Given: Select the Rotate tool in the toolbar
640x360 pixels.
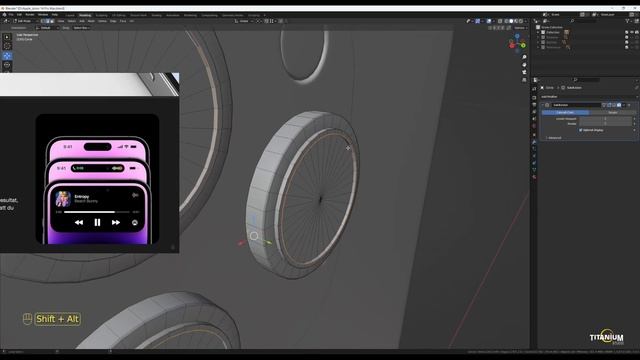Looking at the screenshot, I should coord(7,65).
